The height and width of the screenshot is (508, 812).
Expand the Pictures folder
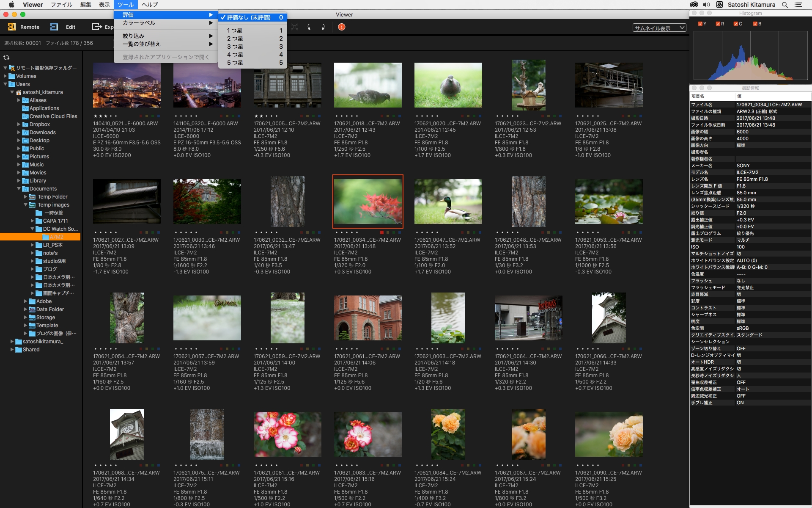(x=19, y=157)
